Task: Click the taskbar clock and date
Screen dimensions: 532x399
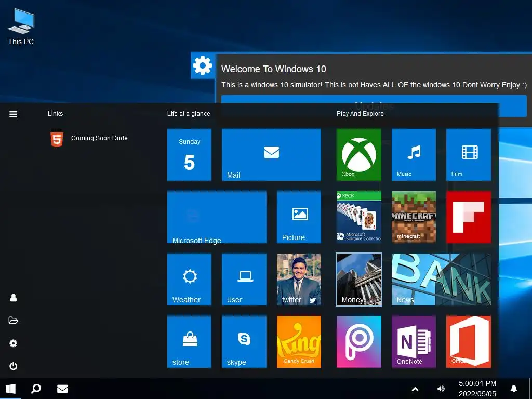Action: (477, 389)
